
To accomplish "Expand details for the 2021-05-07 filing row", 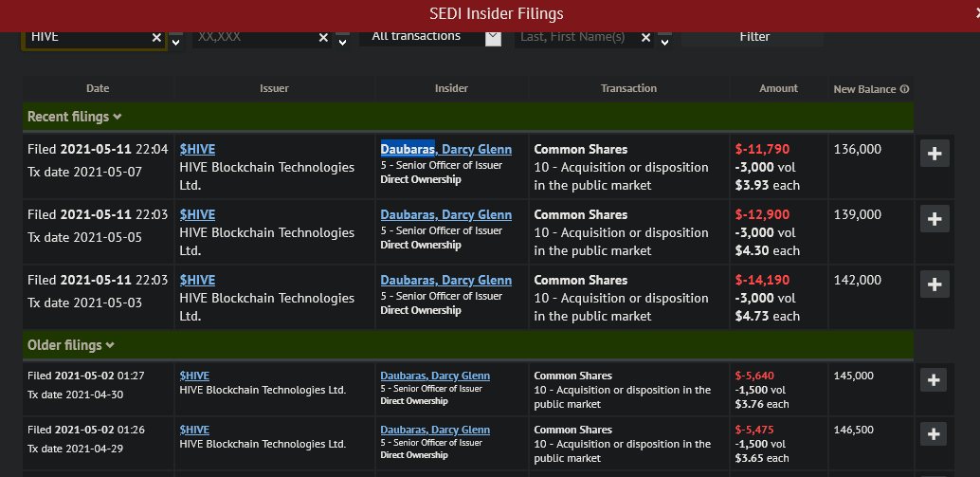I will (x=935, y=154).
